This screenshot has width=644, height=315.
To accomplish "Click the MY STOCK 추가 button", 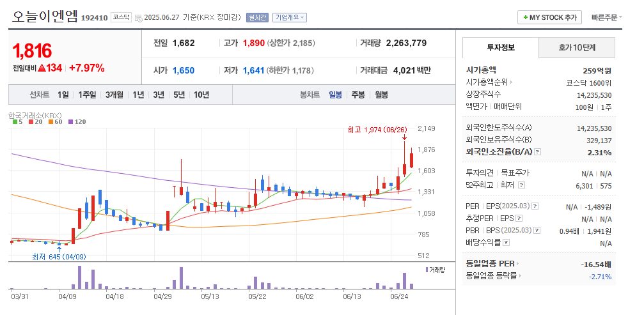I will pyautogui.click(x=549, y=18).
